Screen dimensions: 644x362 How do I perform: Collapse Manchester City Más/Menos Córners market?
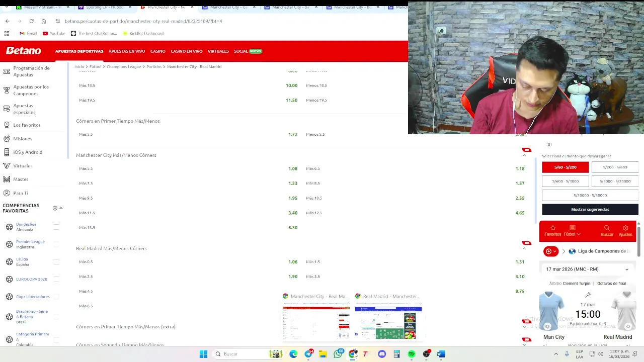pos(524,155)
